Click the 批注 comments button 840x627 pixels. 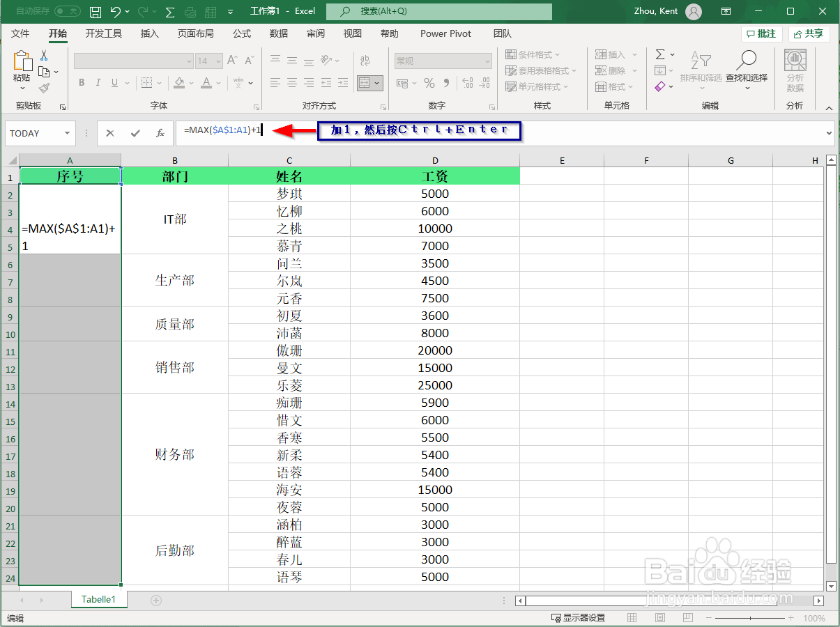pyautogui.click(x=761, y=33)
